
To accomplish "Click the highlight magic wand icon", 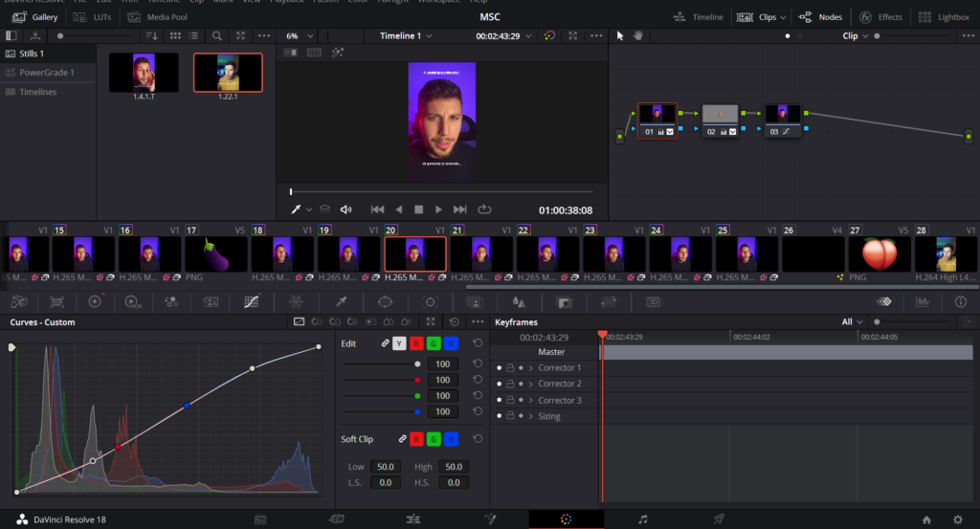I will [x=338, y=53].
